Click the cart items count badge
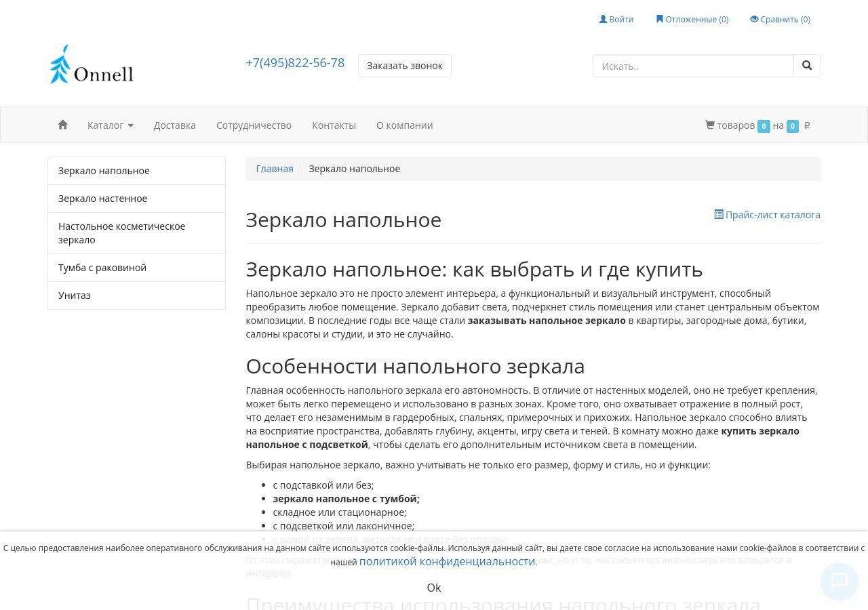868x610 pixels. (764, 126)
